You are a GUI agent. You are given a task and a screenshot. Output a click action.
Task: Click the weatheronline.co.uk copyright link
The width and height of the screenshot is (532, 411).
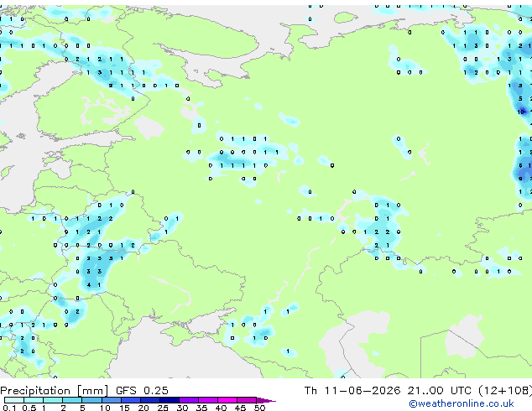click(x=462, y=403)
